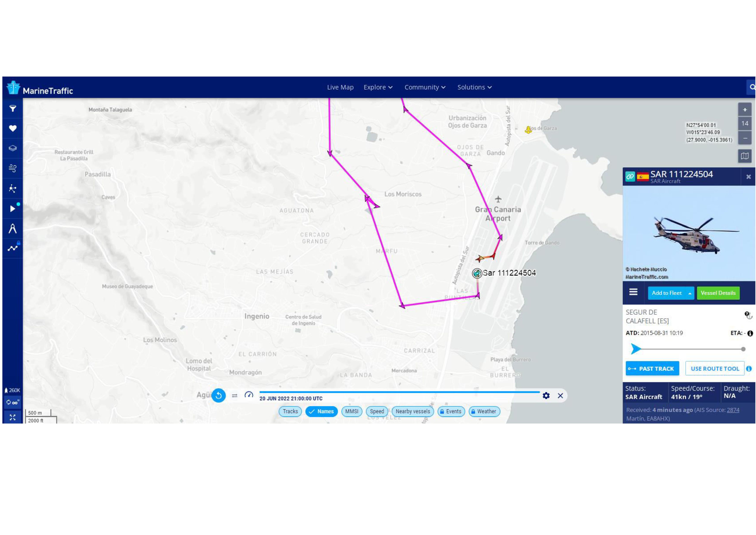Image resolution: width=756 pixels, height=535 pixels.
Task: Click the playback triangle sidebar icon
Action: 12,209
